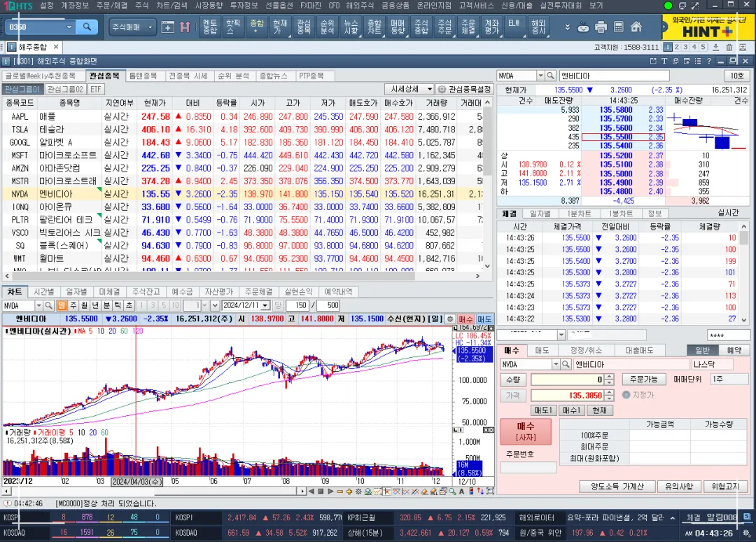Click the magnifier next to the NVDA quote code field
Screen dimensions: 756x542
tap(551, 76)
